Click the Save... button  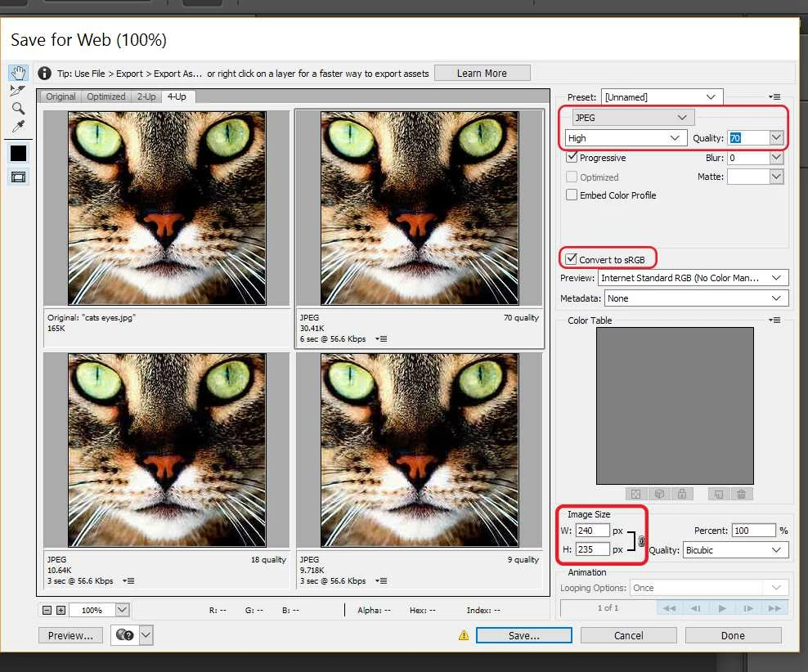click(x=524, y=635)
